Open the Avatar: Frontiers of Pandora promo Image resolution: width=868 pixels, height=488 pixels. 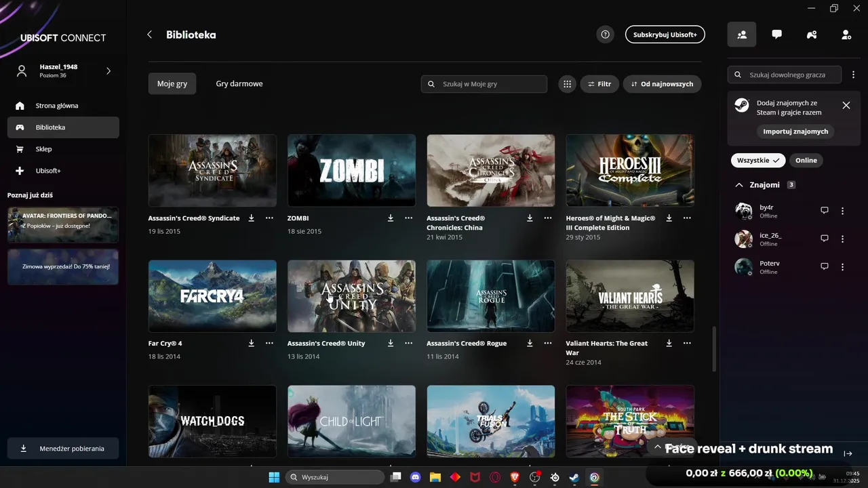[63, 225]
